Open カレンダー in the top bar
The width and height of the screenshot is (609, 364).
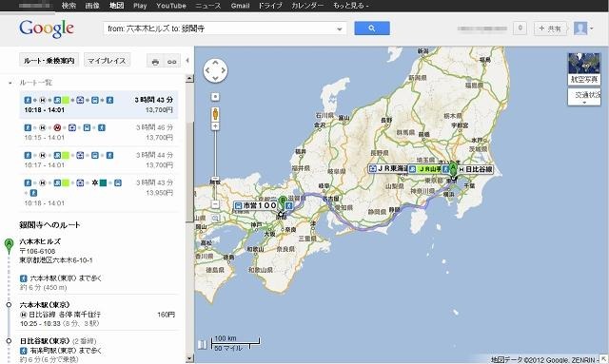point(307,6)
